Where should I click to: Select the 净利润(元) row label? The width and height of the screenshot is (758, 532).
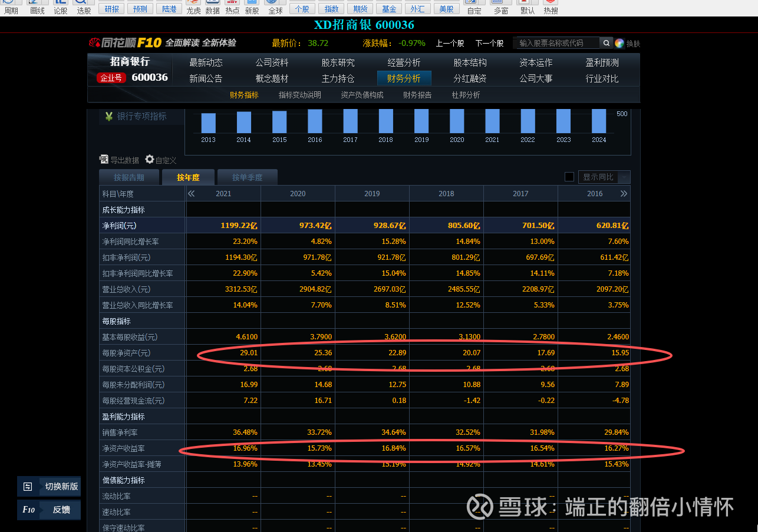[x=120, y=226]
